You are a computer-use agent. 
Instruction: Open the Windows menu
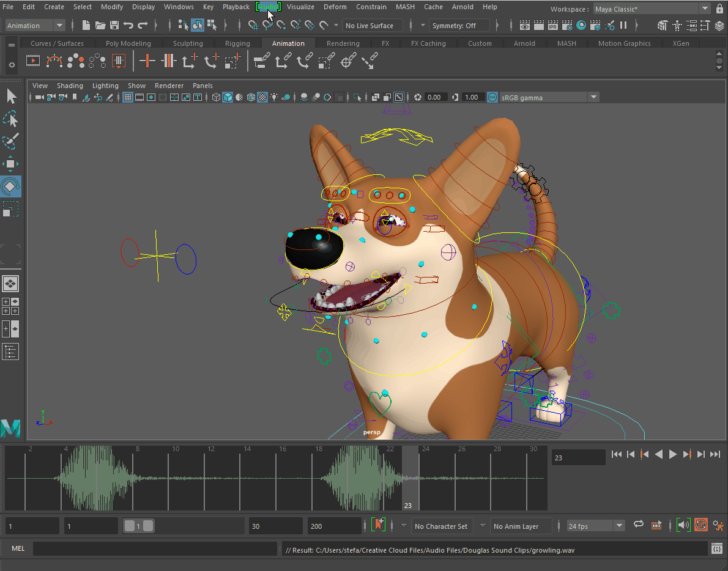179,7
